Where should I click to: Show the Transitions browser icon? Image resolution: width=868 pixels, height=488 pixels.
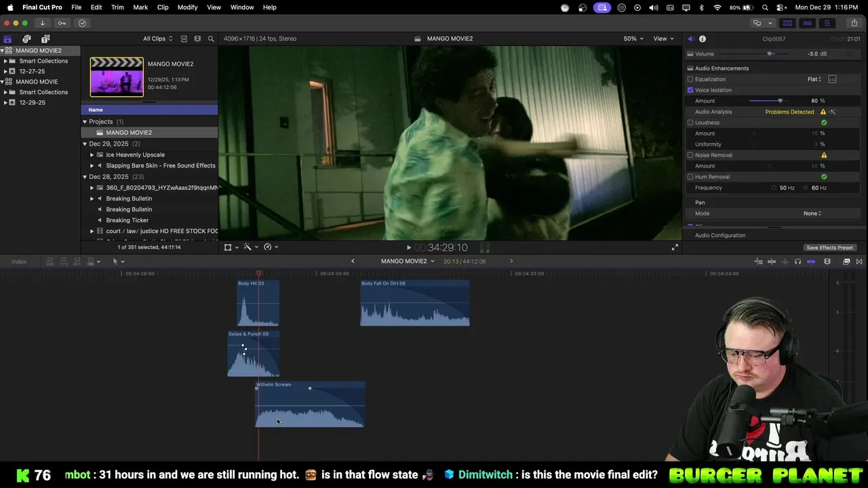[x=859, y=262]
